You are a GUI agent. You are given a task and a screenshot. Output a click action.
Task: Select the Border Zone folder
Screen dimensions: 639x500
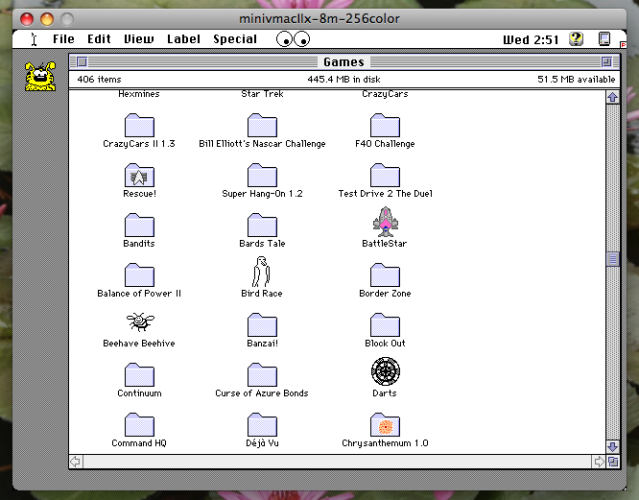385,275
